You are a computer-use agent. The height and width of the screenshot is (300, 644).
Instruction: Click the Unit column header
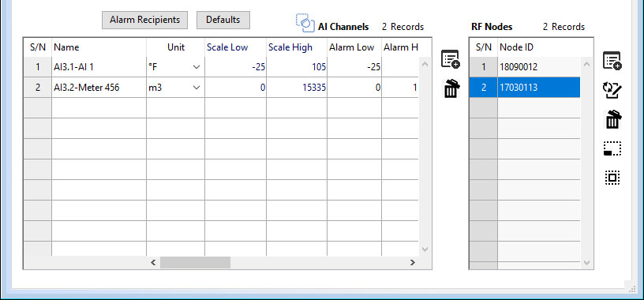point(175,47)
